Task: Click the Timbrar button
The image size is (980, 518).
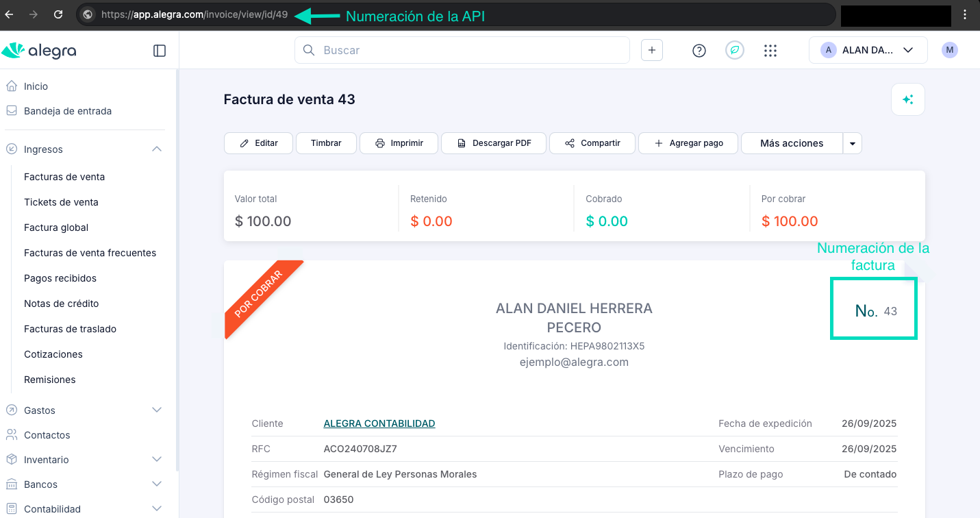Action: coord(326,143)
